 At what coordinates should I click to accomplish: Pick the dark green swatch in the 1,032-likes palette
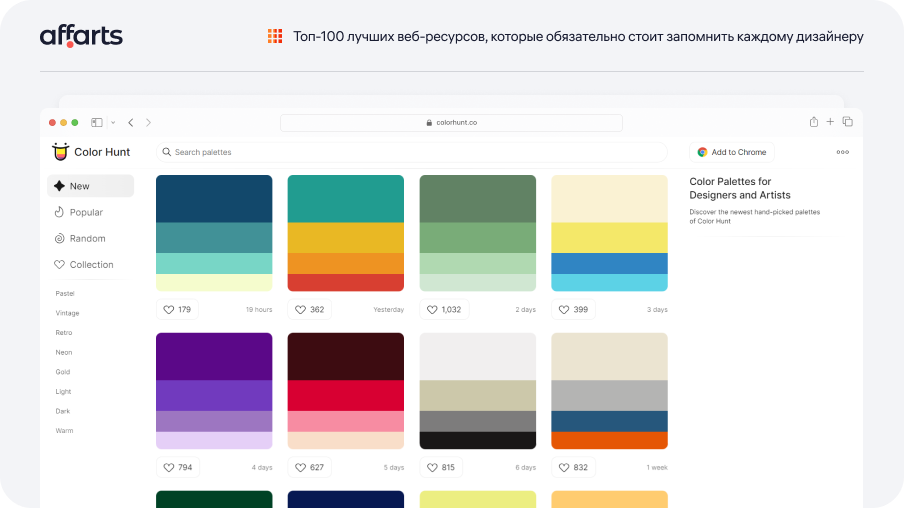coord(478,199)
